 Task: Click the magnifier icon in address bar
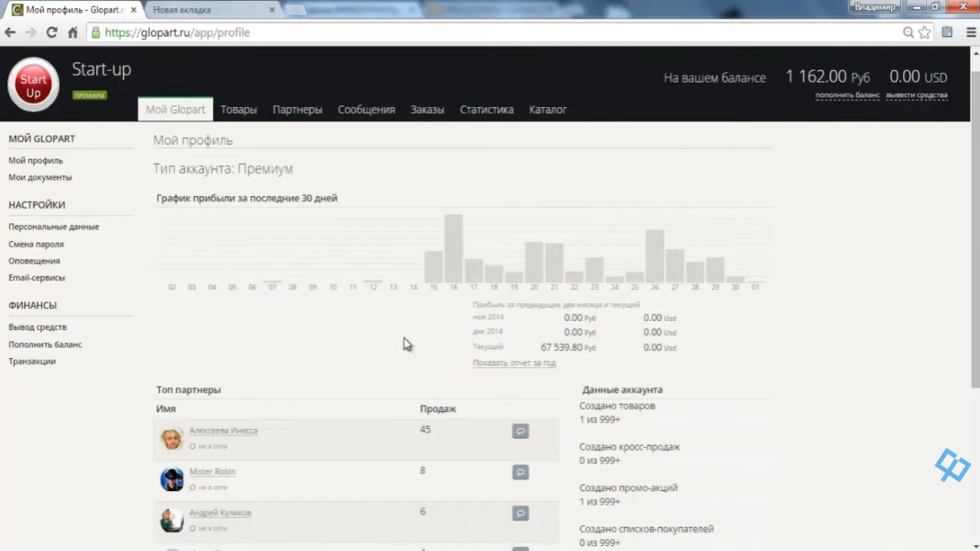[908, 33]
